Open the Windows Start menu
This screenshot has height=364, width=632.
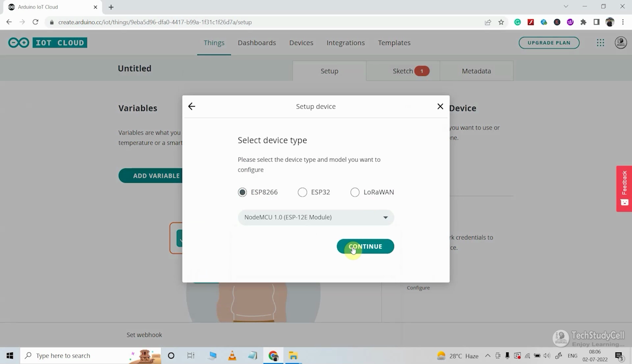[x=10, y=356]
